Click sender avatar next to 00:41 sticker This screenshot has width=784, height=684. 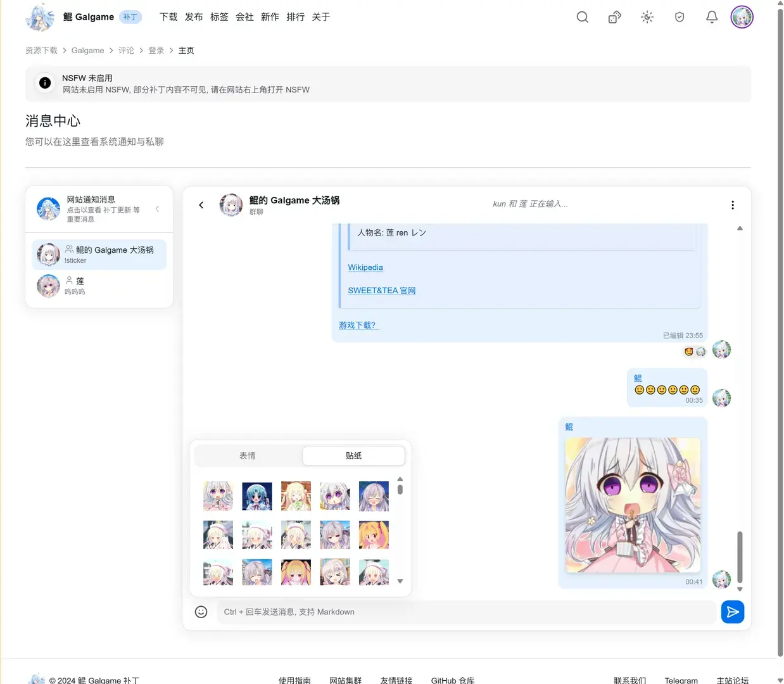[721, 579]
